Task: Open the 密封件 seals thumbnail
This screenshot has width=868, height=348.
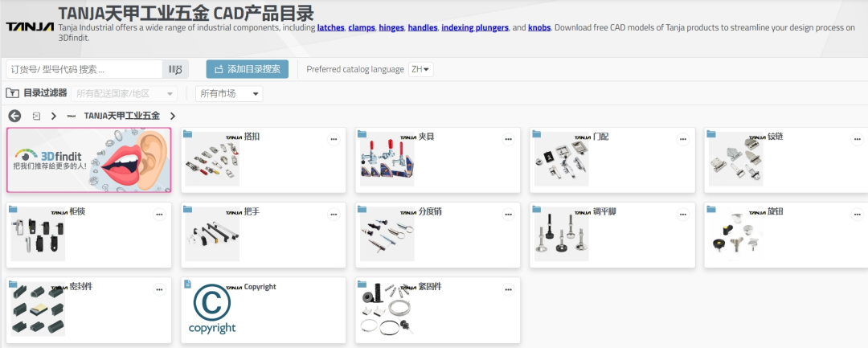Action: tap(38, 309)
